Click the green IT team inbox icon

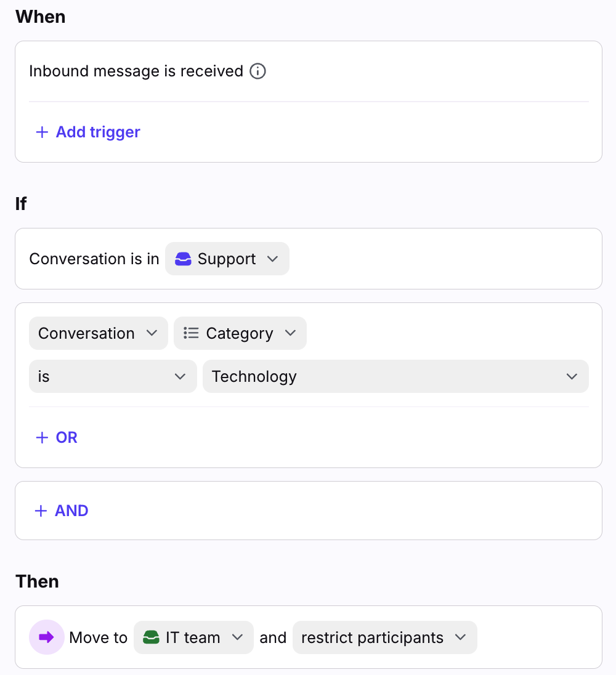pyautogui.click(x=151, y=637)
